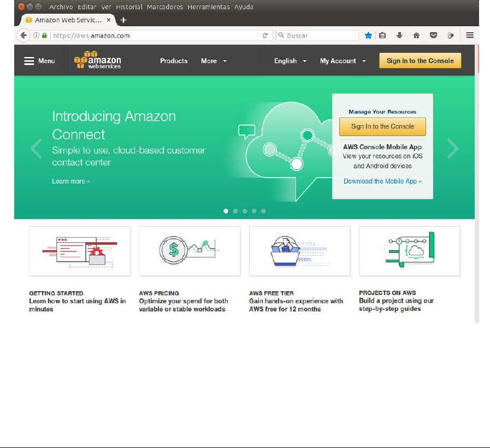Click the window close button
490x448 pixels.
pyautogui.click(x=21, y=7)
